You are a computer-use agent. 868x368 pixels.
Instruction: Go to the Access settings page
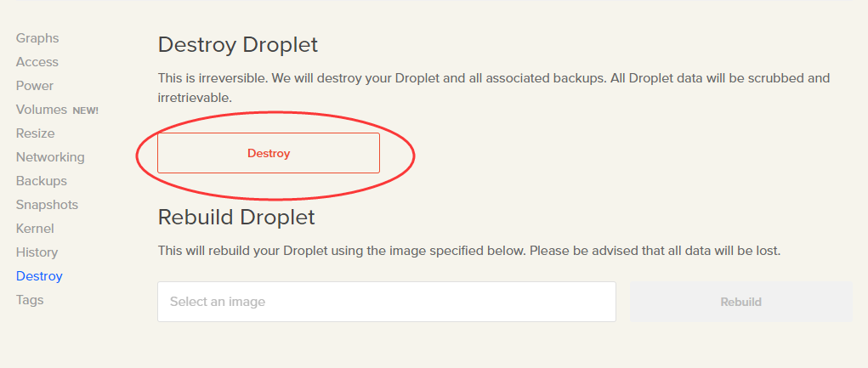tap(37, 62)
